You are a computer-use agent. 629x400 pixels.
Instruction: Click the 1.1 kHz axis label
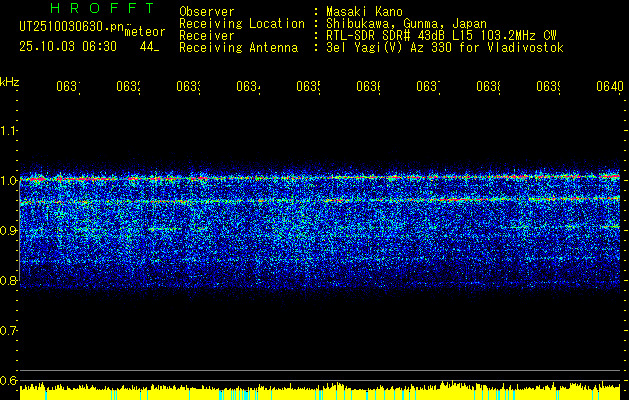(x=9, y=130)
